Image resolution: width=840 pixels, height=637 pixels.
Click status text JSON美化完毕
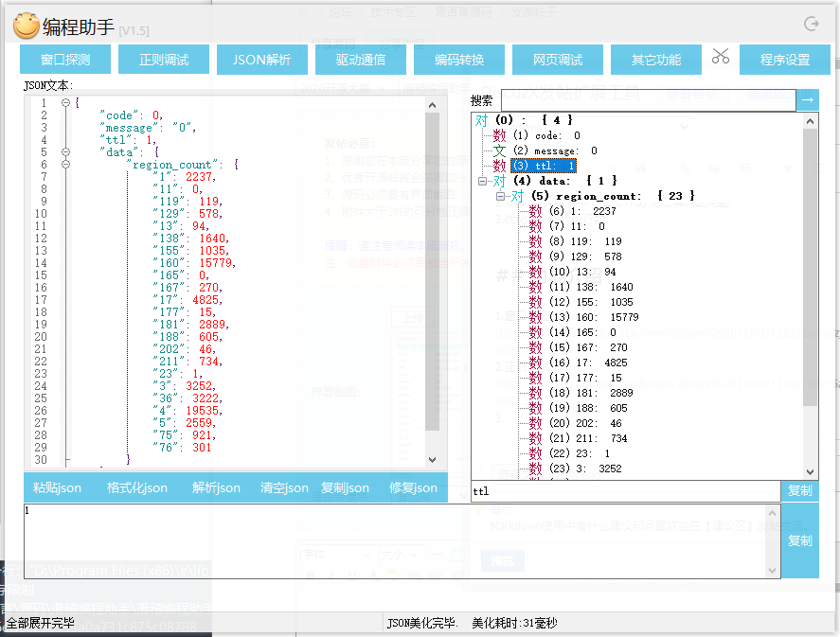(421, 623)
